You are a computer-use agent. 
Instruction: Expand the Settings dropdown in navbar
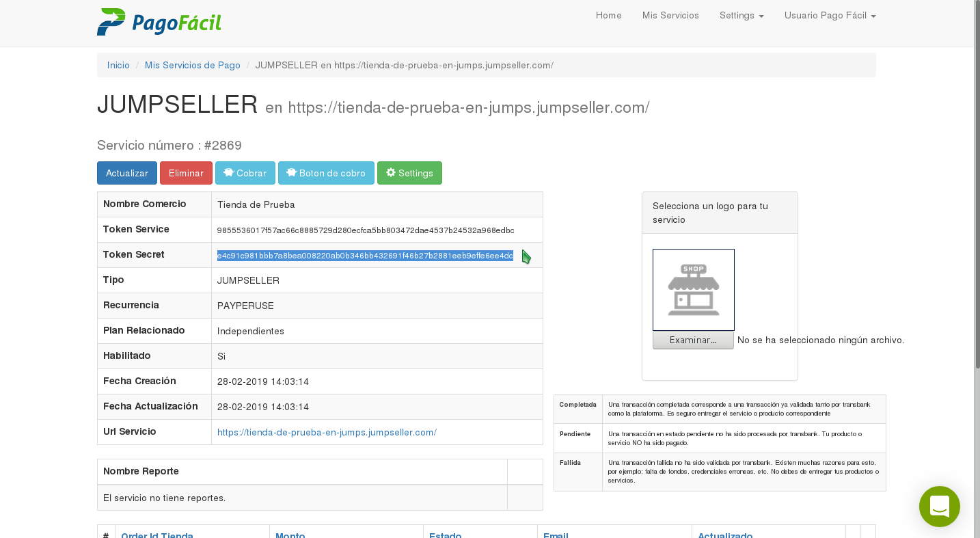pyautogui.click(x=741, y=15)
